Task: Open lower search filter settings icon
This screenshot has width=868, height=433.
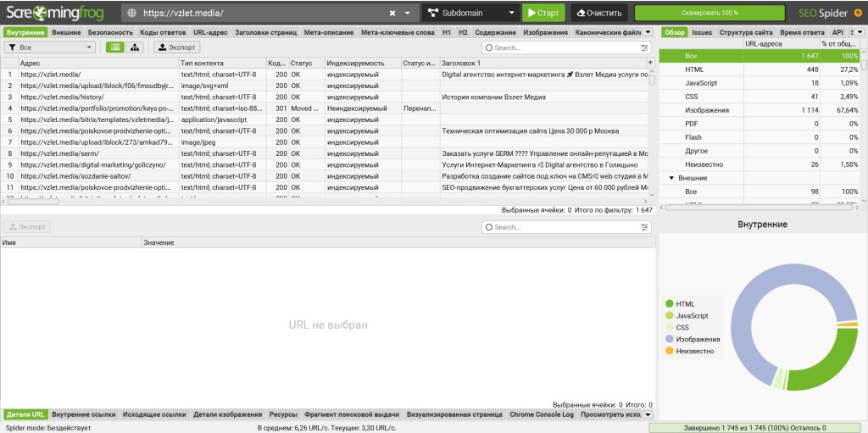Action: point(645,227)
